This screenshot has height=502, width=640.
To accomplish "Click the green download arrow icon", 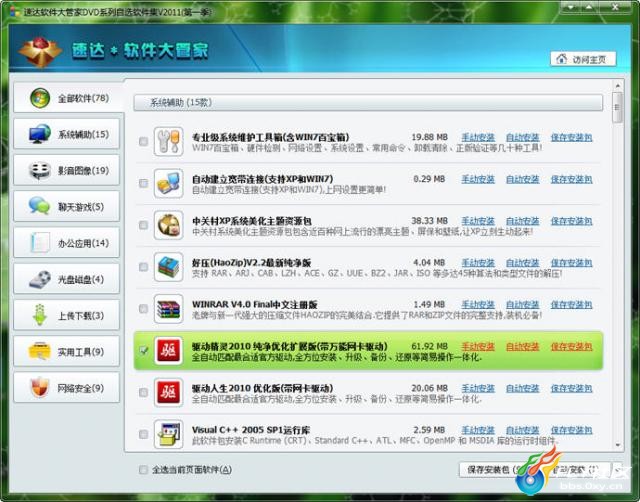I will [40, 315].
